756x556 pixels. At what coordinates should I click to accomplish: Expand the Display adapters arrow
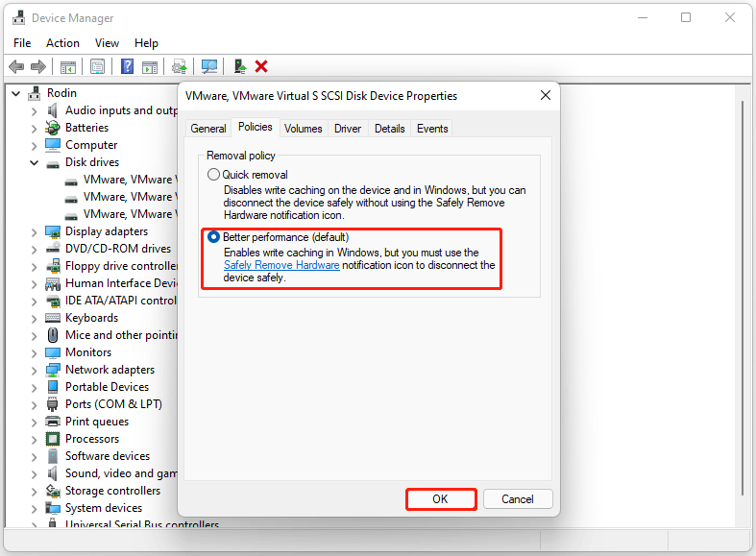point(34,232)
